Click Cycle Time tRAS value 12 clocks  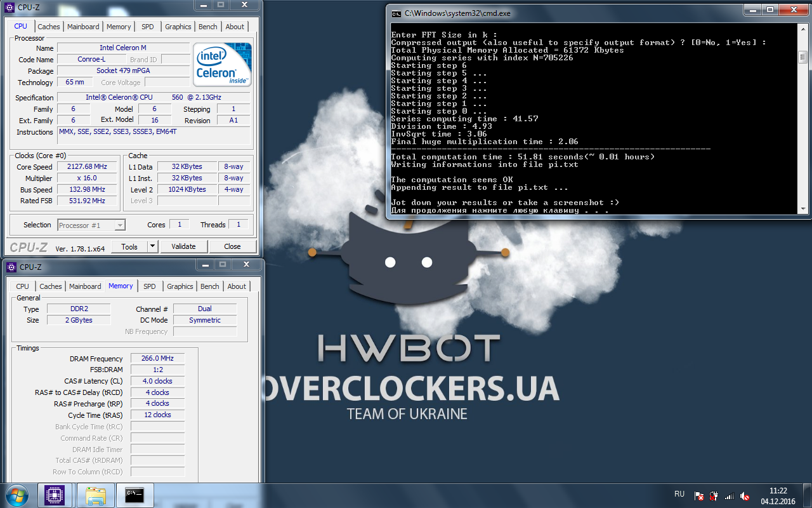point(157,415)
